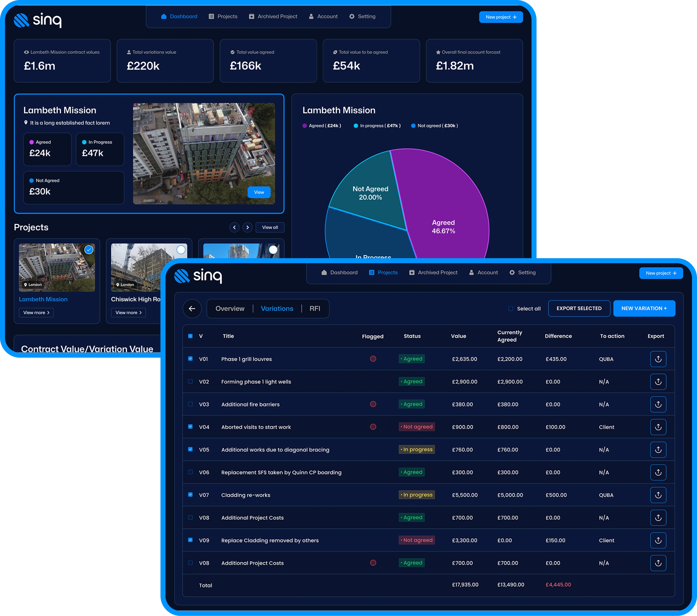Open Setting in Variations window nav
The height and width of the screenshot is (616, 697).
pos(522,272)
